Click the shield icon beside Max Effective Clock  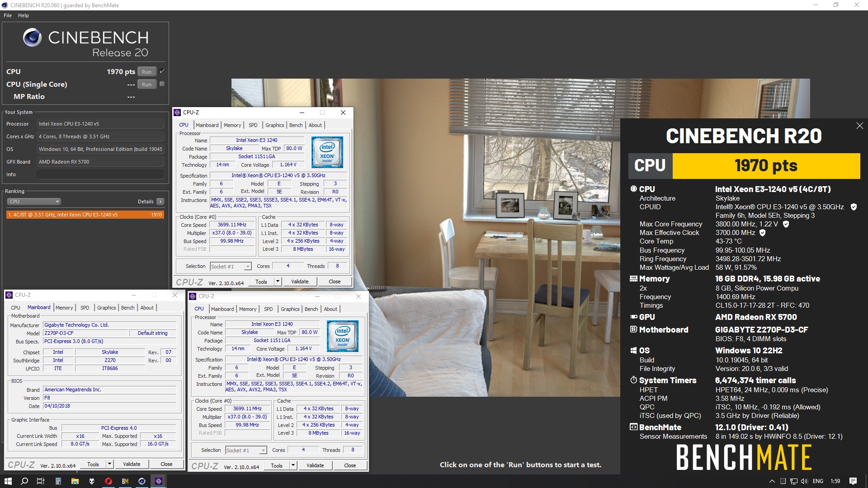(762, 233)
